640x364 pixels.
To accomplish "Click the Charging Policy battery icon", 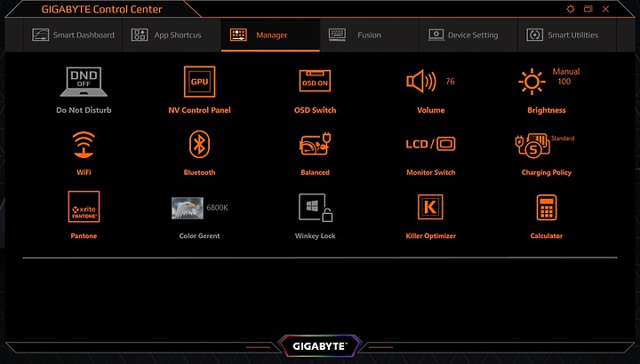I will pyautogui.click(x=532, y=146).
